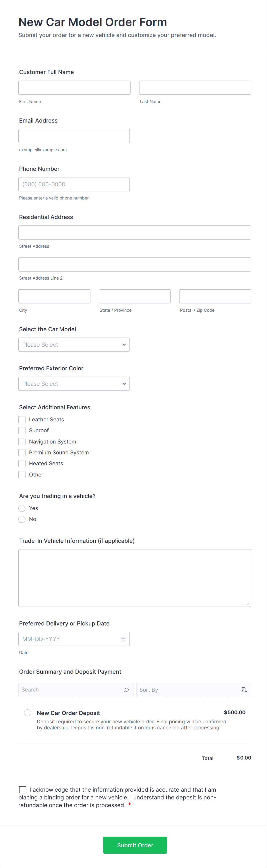Click the Postal / Zip Code field

click(x=215, y=296)
